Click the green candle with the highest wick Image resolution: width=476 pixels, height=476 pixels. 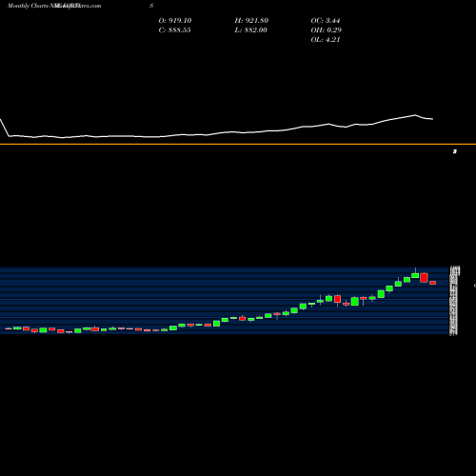pyautogui.click(x=415, y=275)
